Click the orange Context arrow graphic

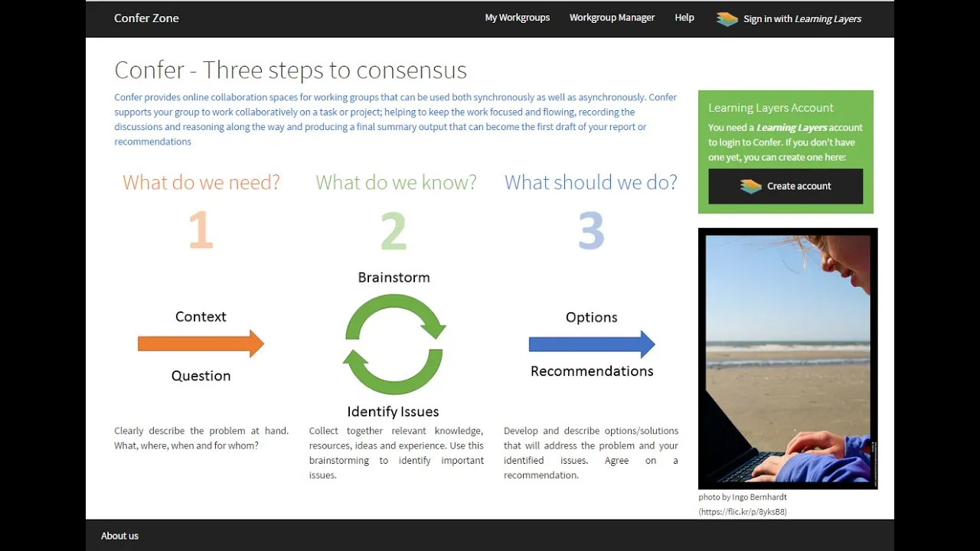(x=201, y=344)
